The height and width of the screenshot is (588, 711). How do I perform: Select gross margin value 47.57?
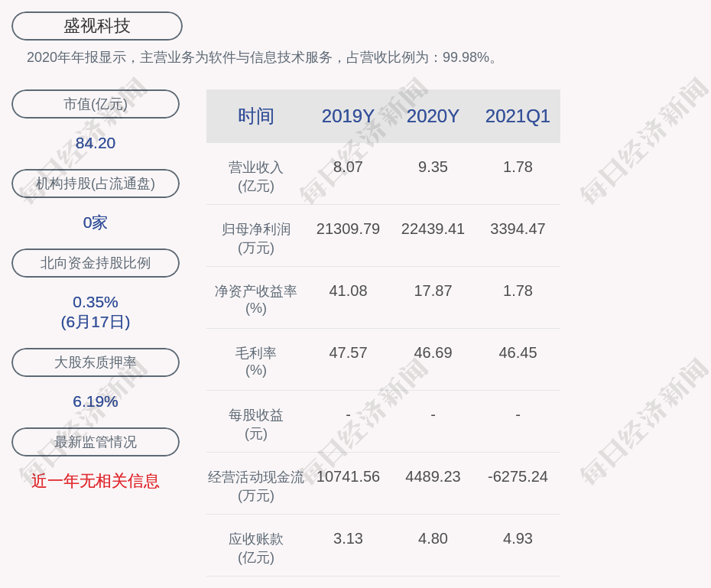pos(348,352)
